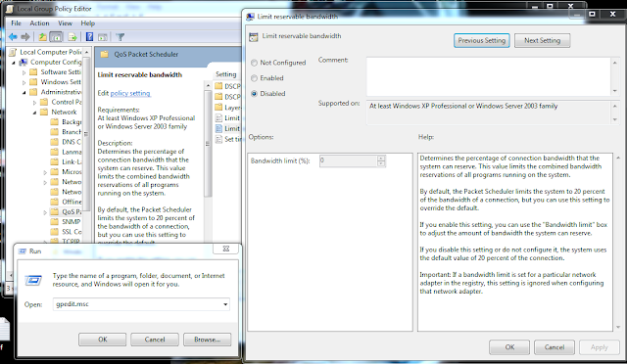Viewport: 627px width, 364px height.
Task: Click the first DSCP folder icon in list
Action: pos(218,86)
